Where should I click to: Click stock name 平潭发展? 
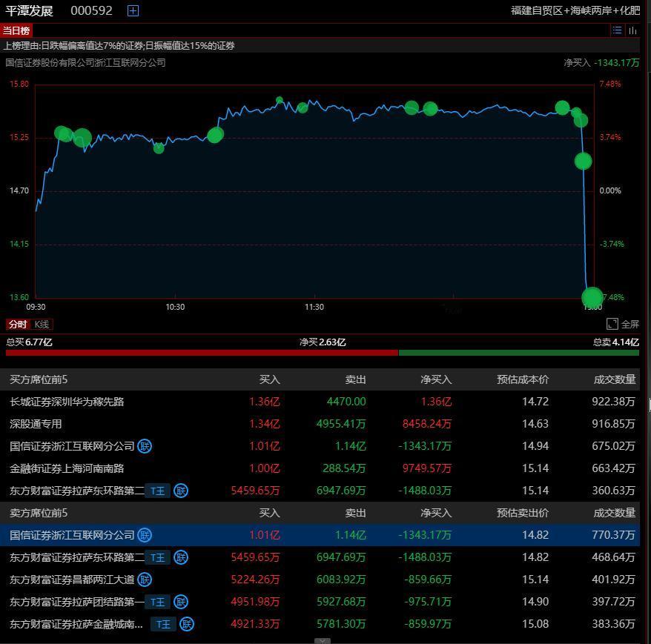tap(29, 11)
